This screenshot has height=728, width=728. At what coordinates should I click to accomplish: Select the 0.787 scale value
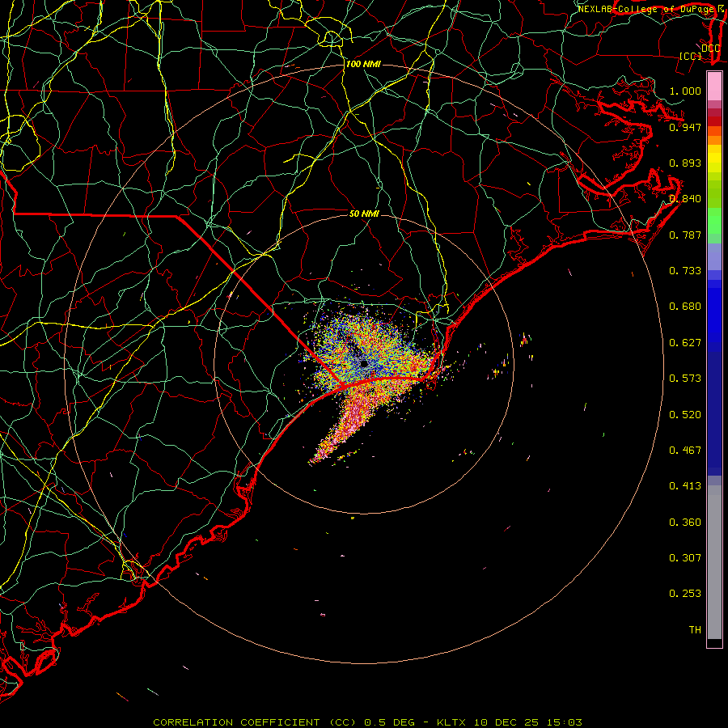(x=685, y=235)
